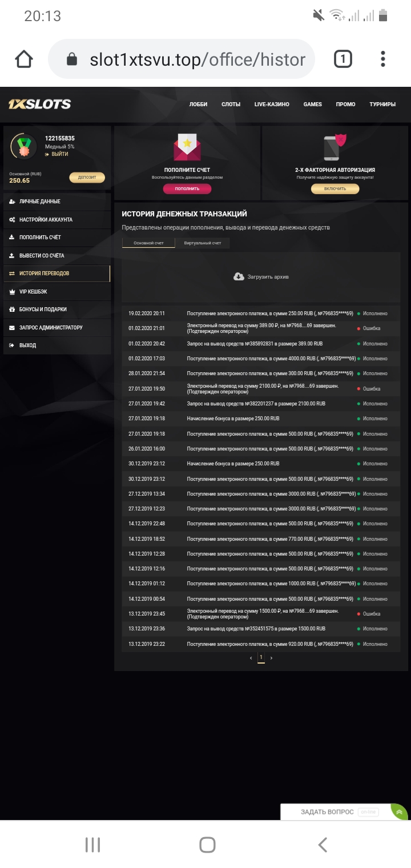
Task: Open the browser tab switcher
Action: click(x=342, y=59)
